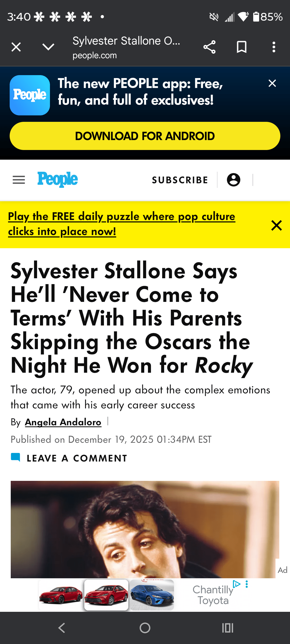
Task: Tap Download for Android button
Action: (x=145, y=136)
